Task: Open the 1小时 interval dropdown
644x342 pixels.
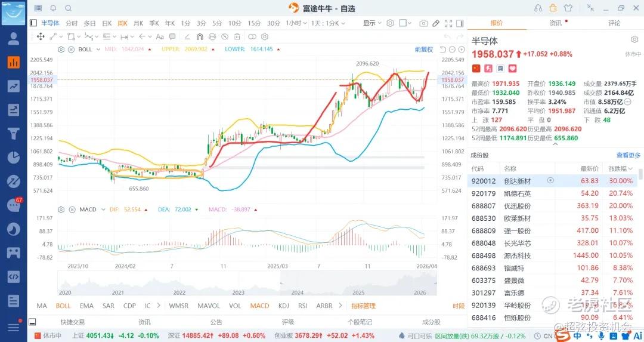Action: tap(296, 23)
